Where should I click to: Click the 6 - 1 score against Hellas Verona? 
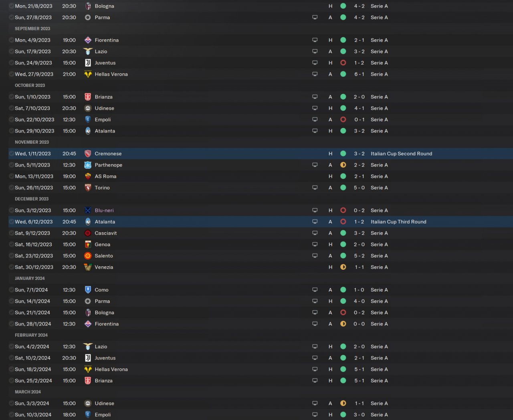[x=359, y=74]
